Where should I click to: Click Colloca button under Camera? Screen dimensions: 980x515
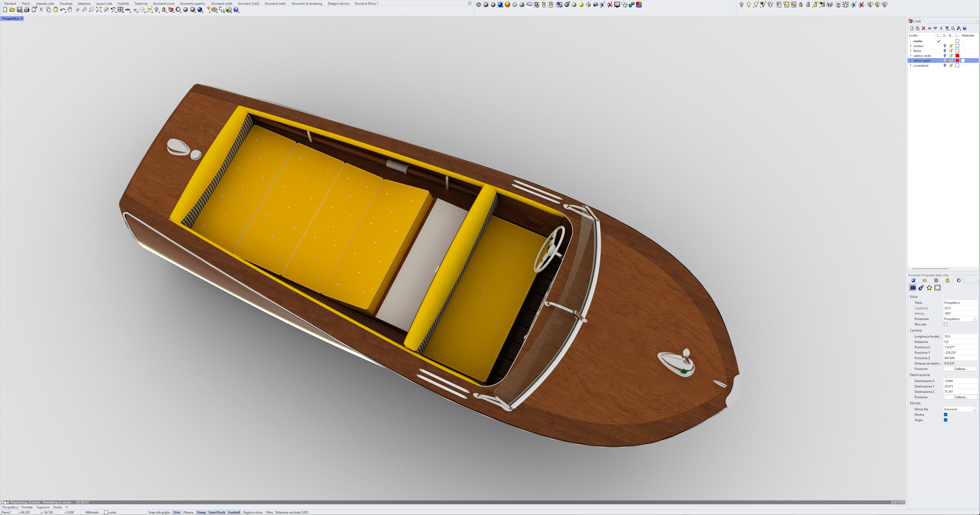click(960, 369)
